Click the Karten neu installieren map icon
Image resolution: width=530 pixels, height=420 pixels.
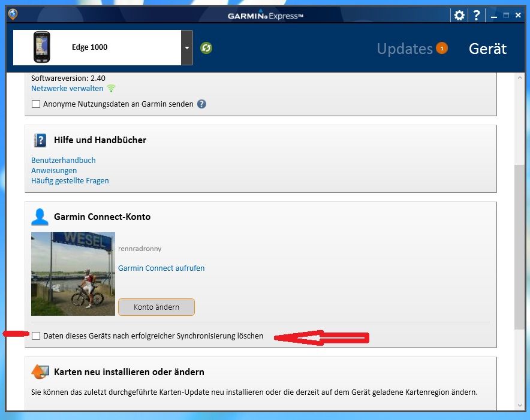pyautogui.click(x=40, y=372)
